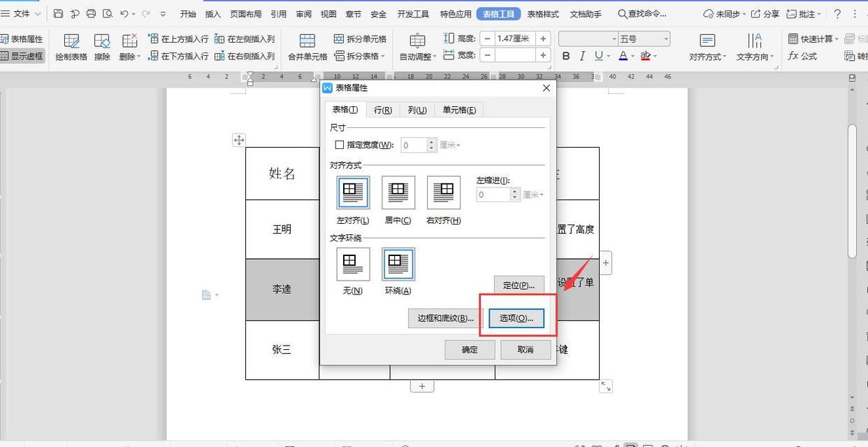Viewport: 868px width, 447px height.
Task: Switch to the Row (行) tab
Action: [x=382, y=110]
